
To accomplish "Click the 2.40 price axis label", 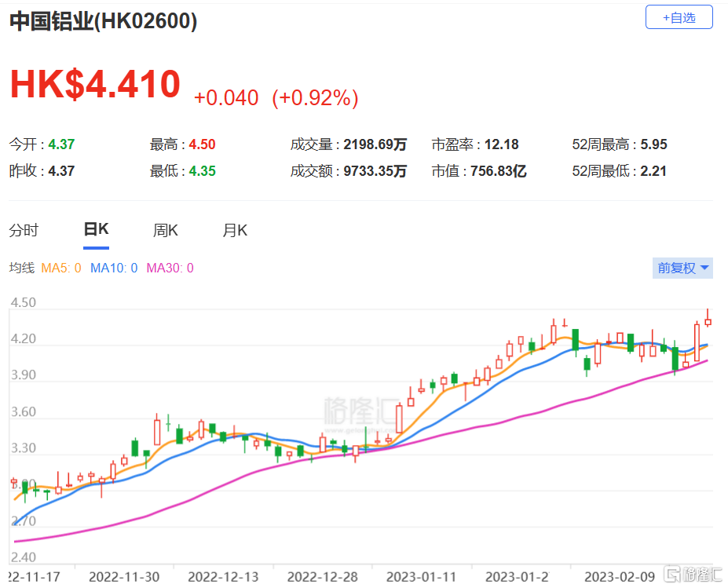I will pyautogui.click(x=24, y=557).
